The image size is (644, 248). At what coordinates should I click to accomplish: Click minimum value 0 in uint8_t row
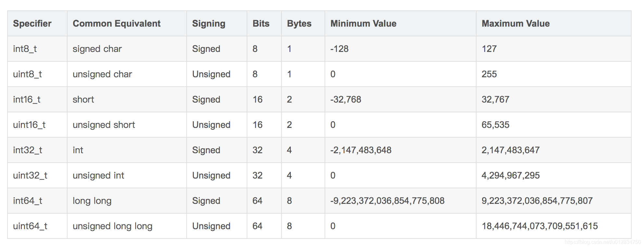coord(333,74)
